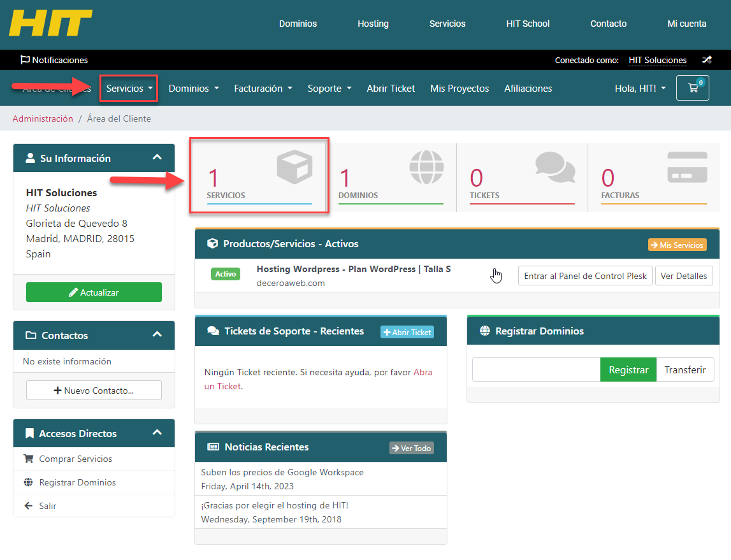The height and width of the screenshot is (560, 731).
Task: Click the Administración breadcrumb
Action: (43, 118)
